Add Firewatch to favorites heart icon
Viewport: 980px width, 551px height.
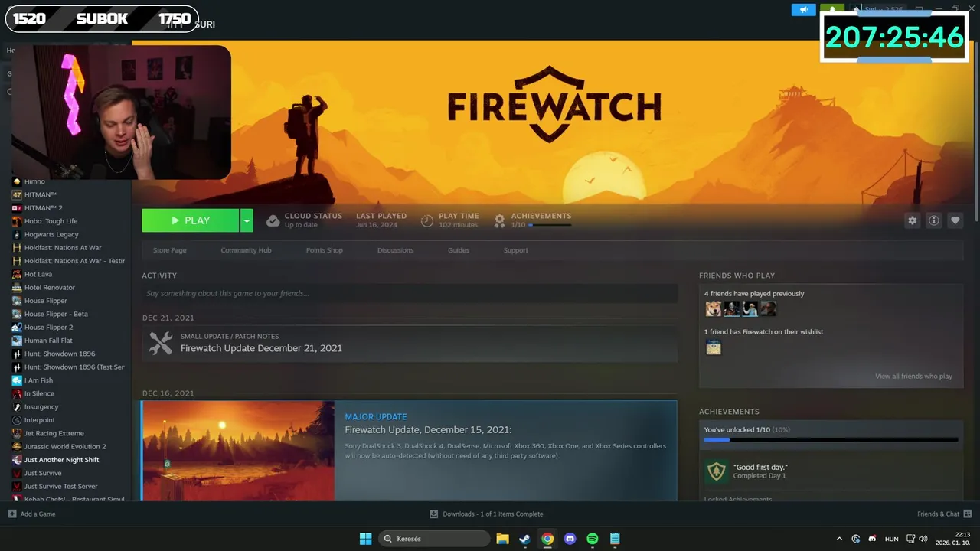point(955,220)
